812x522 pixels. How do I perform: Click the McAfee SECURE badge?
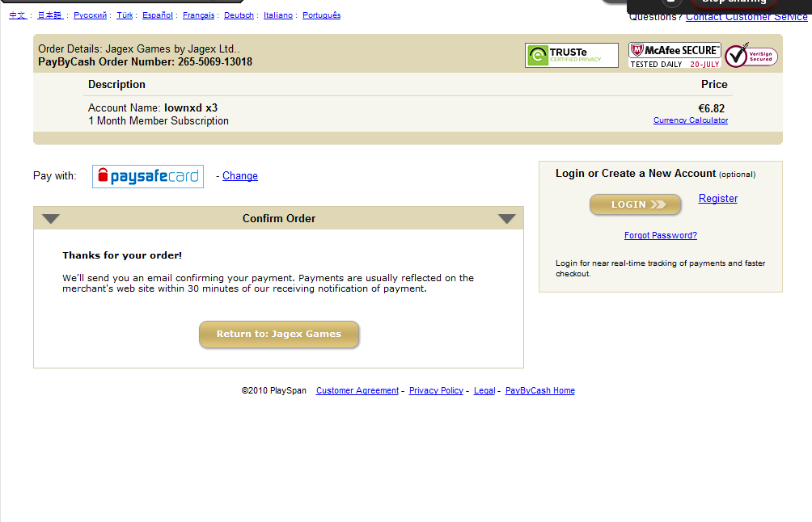[675, 56]
